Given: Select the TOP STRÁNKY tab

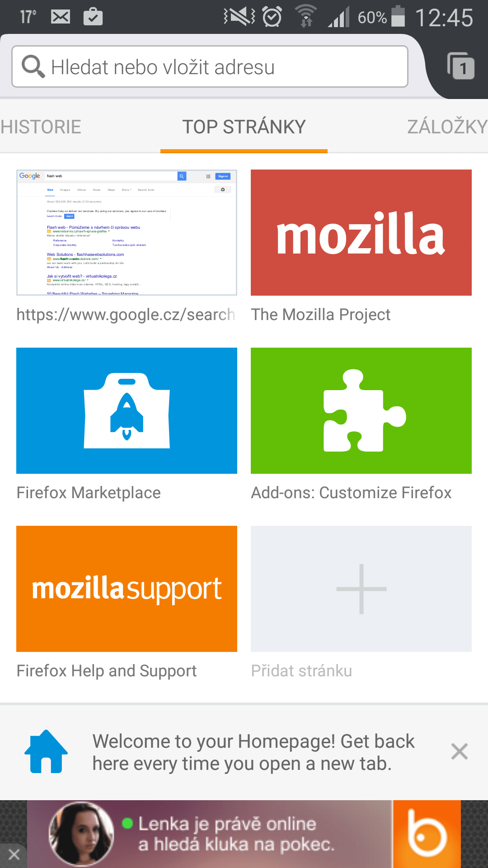Looking at the screenshot, I should click(x=244, y=127).
